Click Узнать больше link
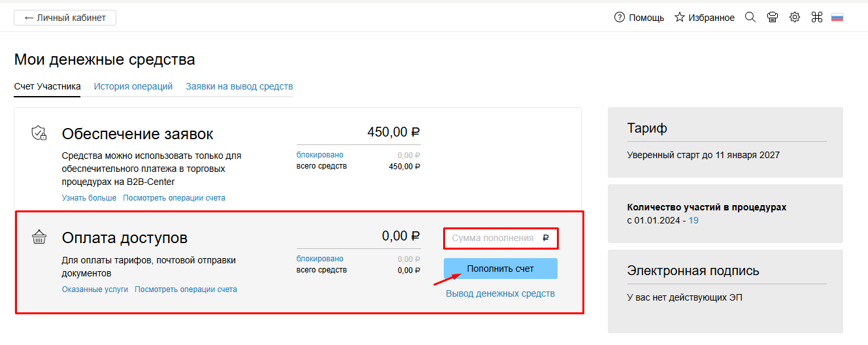 (89, 198)
